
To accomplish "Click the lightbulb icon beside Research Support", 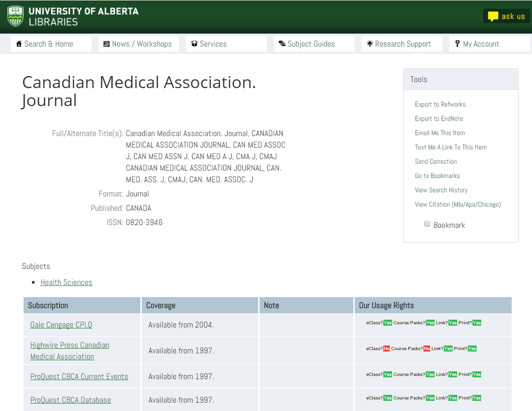I will [x=370, y=44].
